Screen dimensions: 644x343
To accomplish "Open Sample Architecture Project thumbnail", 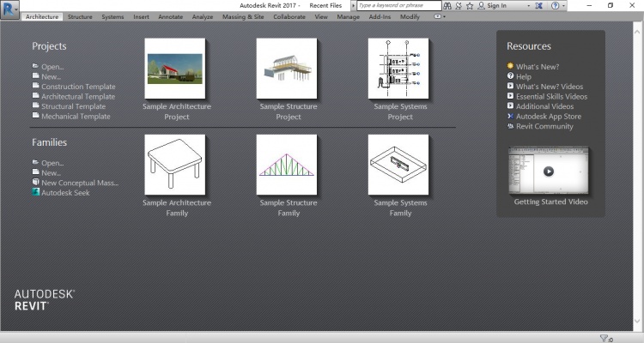I will pos(175,69).
